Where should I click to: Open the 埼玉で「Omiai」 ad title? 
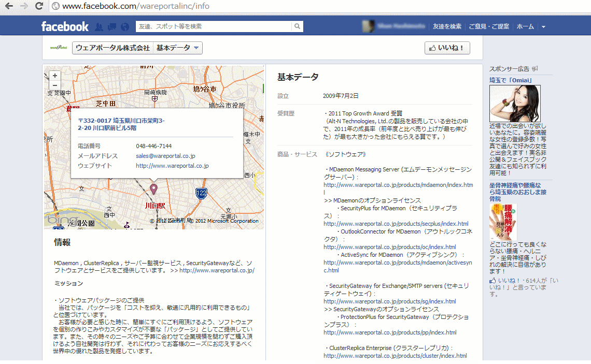tap(510, 80)
